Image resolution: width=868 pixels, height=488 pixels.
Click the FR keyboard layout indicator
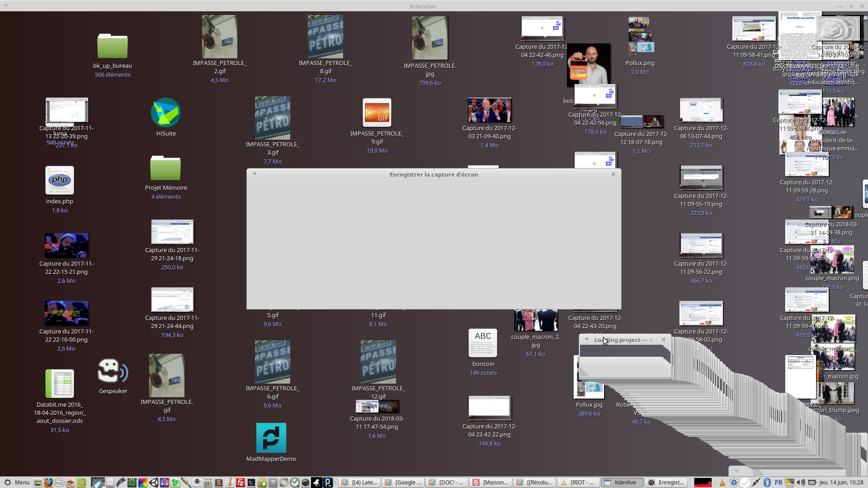[x=778, y=483]
